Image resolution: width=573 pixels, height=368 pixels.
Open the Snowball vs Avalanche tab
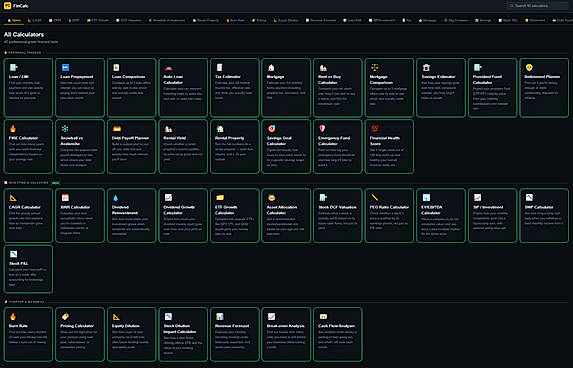coord(167,20)
